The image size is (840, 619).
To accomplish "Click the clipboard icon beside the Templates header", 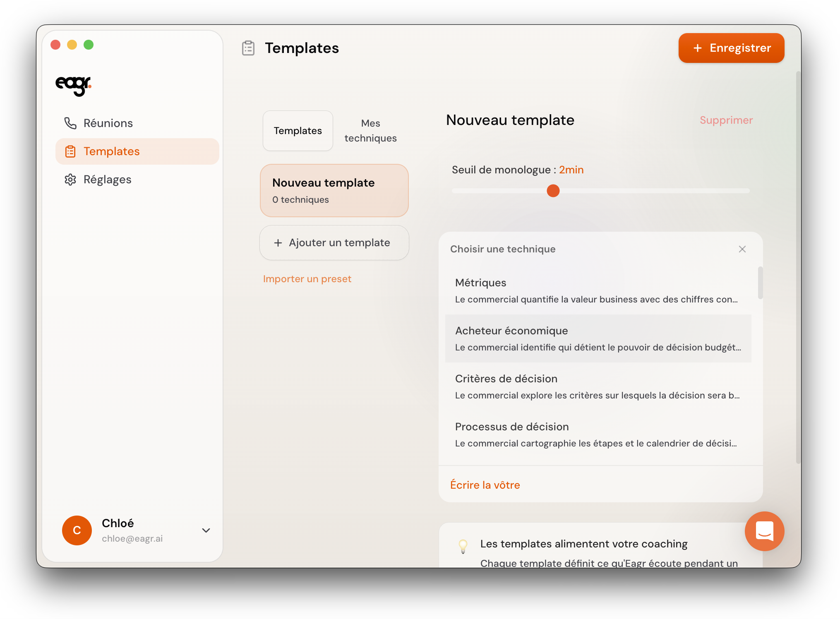I will [x=248, y=48].
